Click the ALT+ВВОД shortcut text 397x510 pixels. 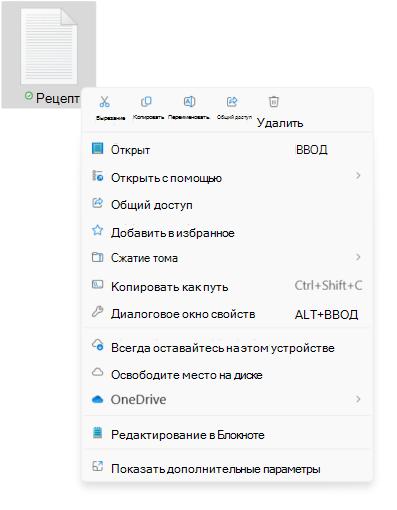click(x=326, y=314)
